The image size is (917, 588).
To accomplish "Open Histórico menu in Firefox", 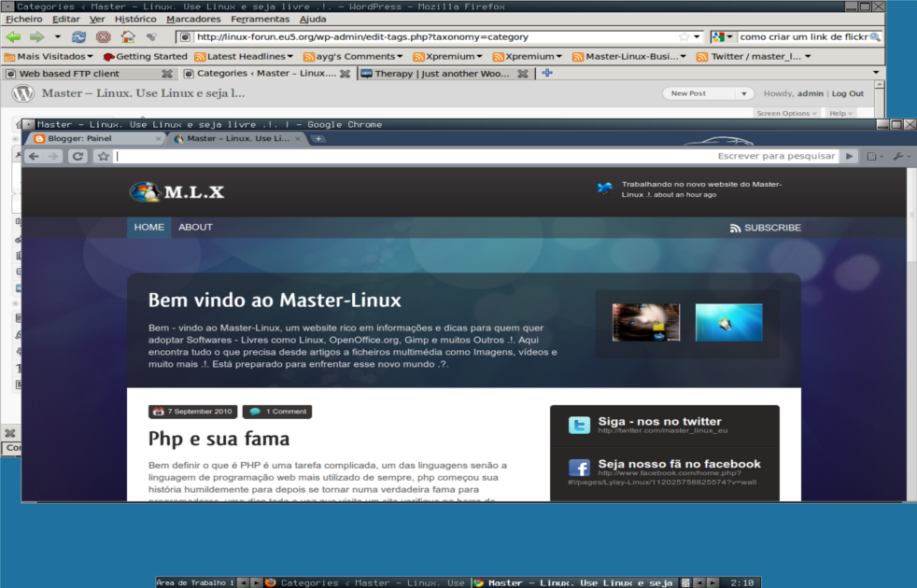I will (x=135, y=19).
